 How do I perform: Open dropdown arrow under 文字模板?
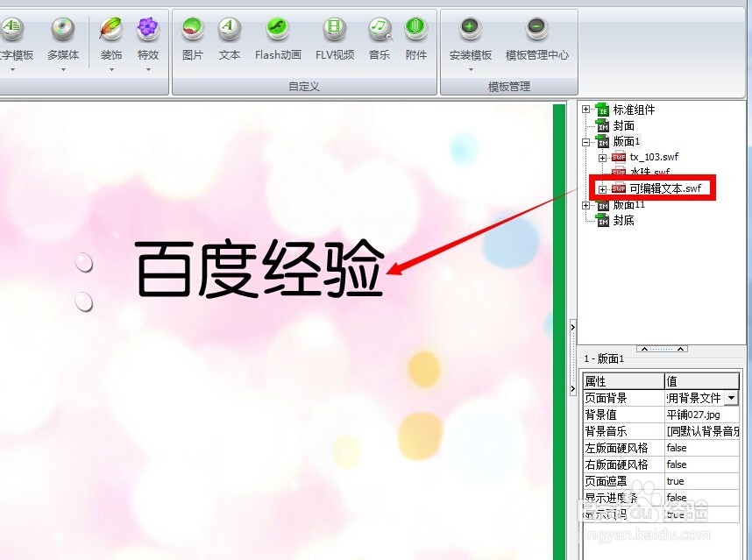tap(12, 70)
